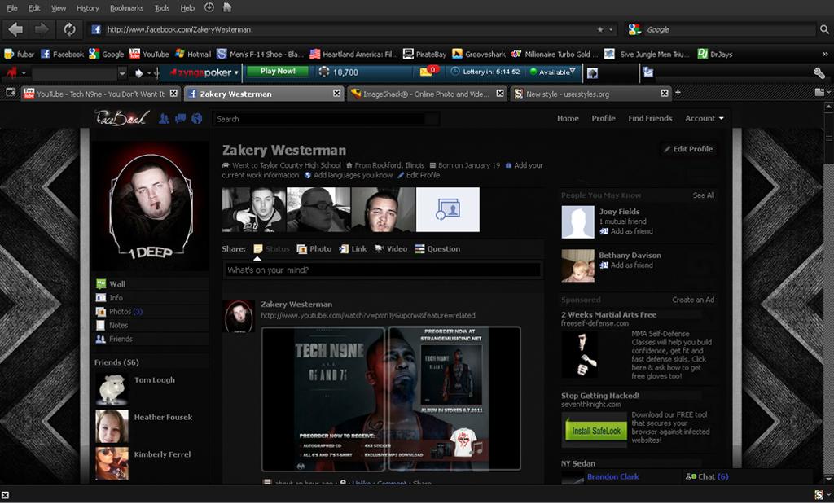Open the Bookmarks menu
This screenshot has height=504, width=834.
click(126, 8)
